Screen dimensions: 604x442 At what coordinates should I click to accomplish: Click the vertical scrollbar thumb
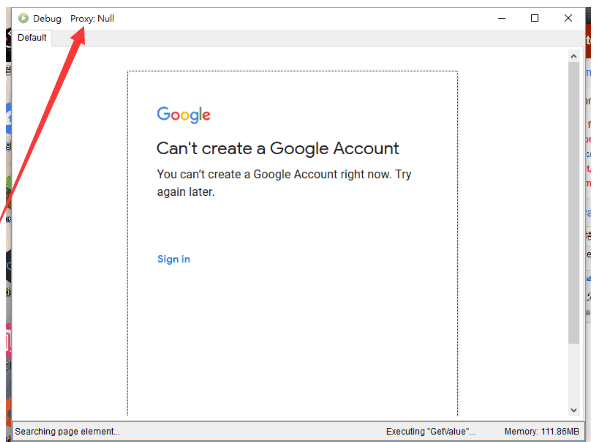[573, 200]
